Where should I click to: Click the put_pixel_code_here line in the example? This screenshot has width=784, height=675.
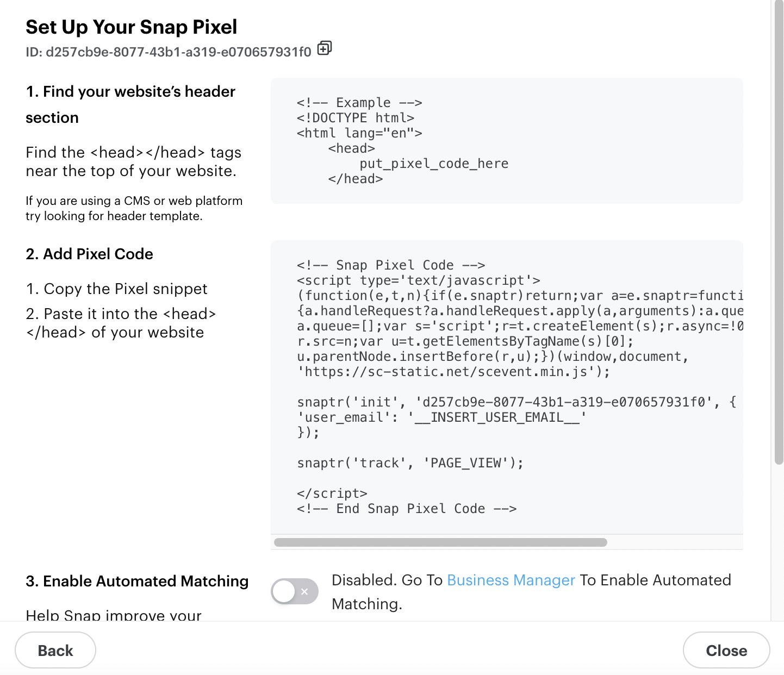(434, 164)
